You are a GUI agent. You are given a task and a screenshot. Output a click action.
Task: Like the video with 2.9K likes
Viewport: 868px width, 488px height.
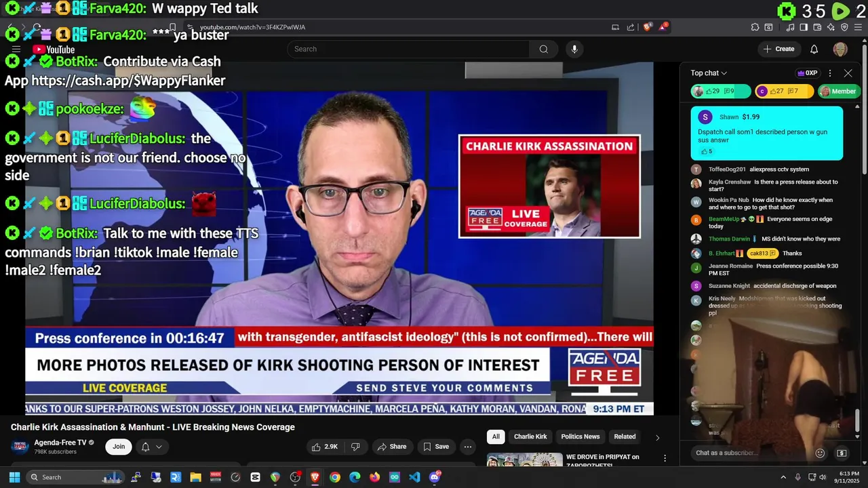click(x=324, y=447)
